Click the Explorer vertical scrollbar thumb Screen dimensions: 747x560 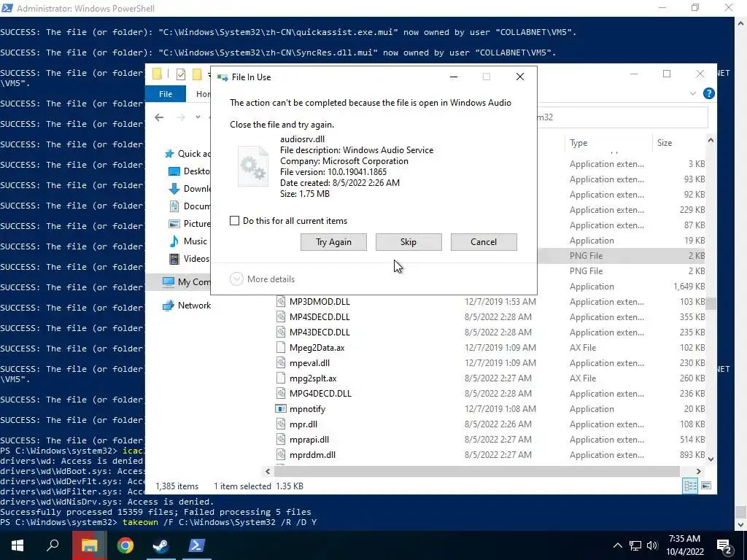tap(711, 303)
